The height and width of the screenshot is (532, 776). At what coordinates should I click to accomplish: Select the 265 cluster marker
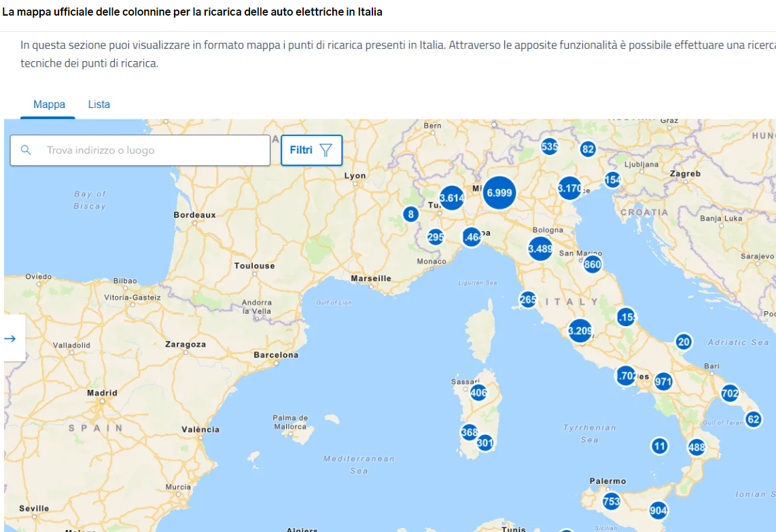(528, 300)
